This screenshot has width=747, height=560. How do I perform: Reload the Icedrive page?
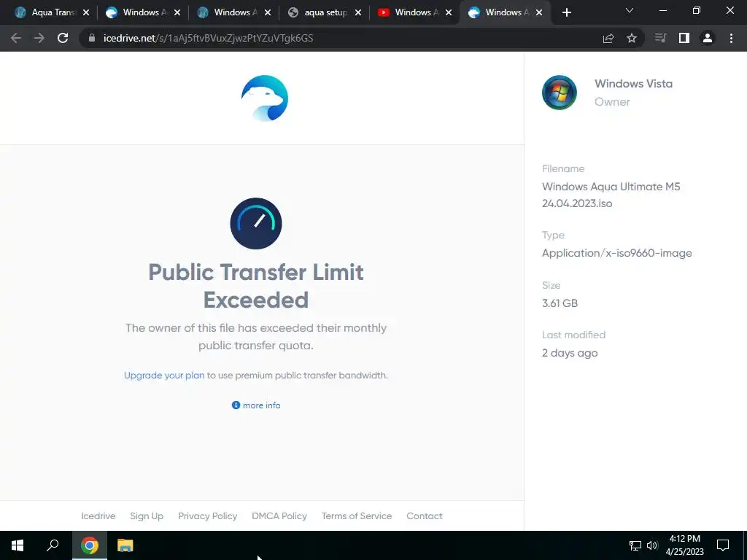[x=63, y=38]
